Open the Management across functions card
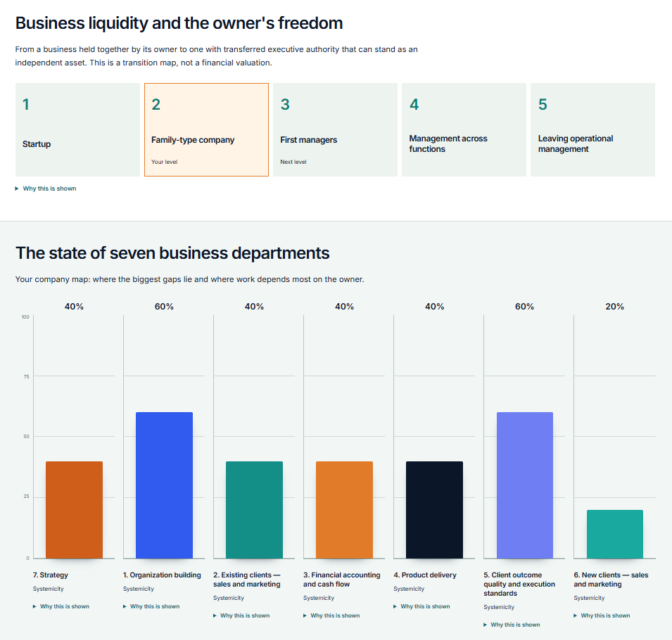672x640 pixels. click(x=464, y=130)
